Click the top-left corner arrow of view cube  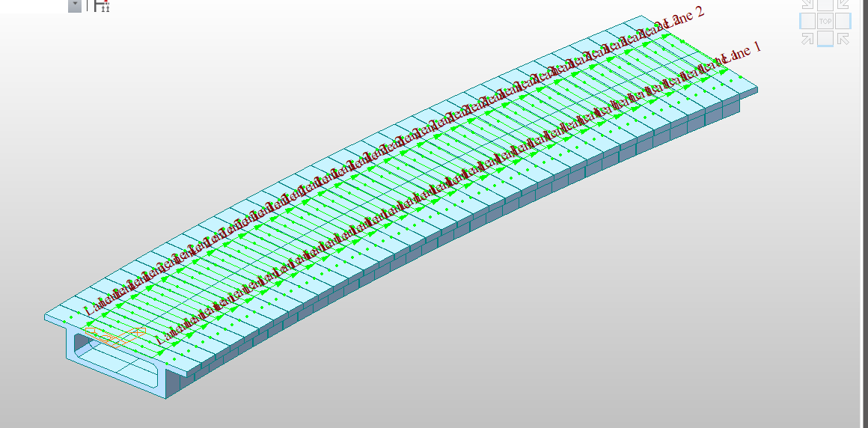click(x=807, y=4)
